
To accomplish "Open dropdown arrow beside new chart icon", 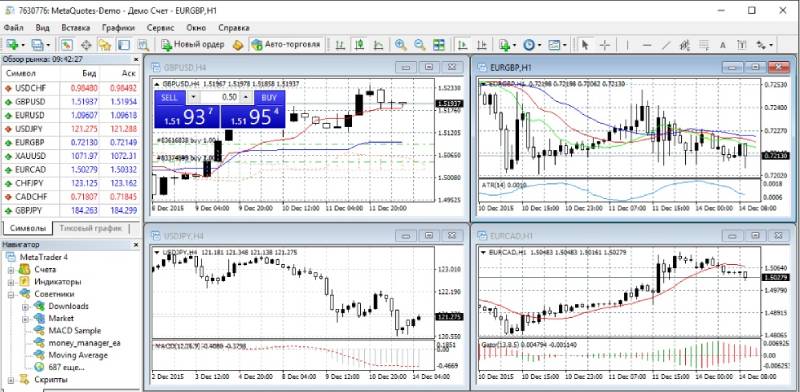I will point(22,45).
